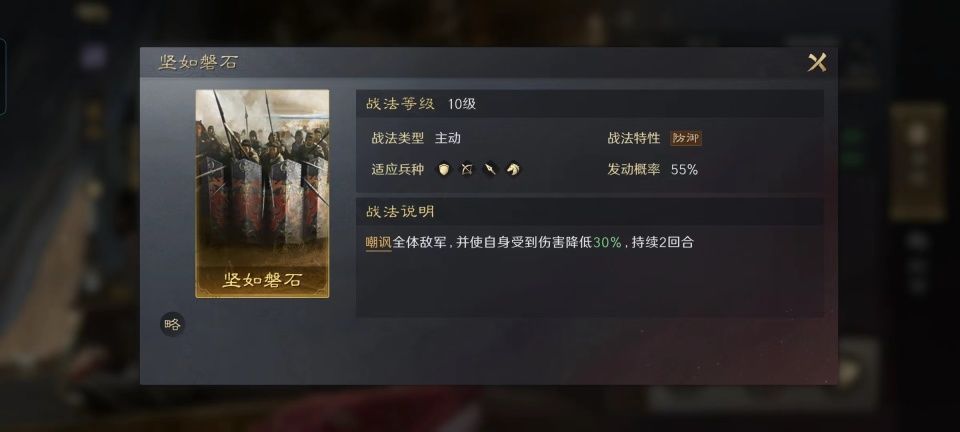Click the 55% activation probability value
Image resolution: width=960 pixels, height=432 pixels.
pyautogui.click(x=684, y=170)
